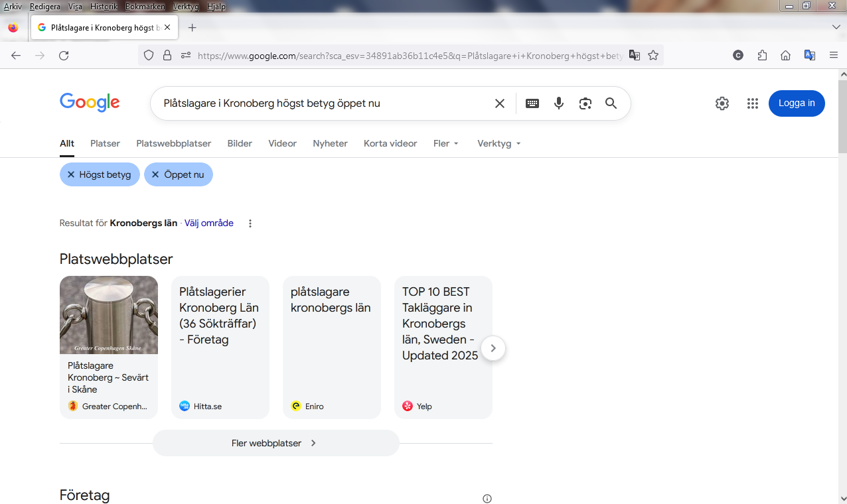Reload the current page
The width and height of the screenshot is (847, 504).
click(x=64, y=56)
